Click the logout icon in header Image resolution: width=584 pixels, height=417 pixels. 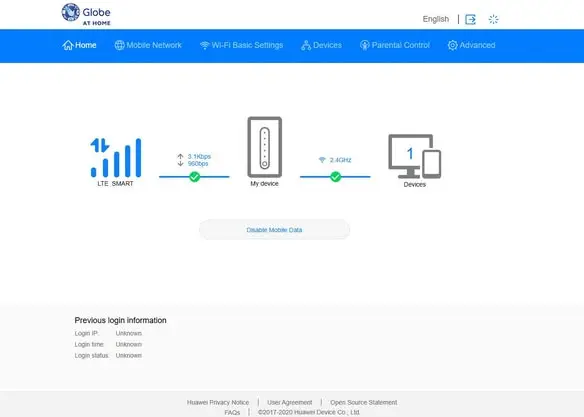click(x=470, y=19)
